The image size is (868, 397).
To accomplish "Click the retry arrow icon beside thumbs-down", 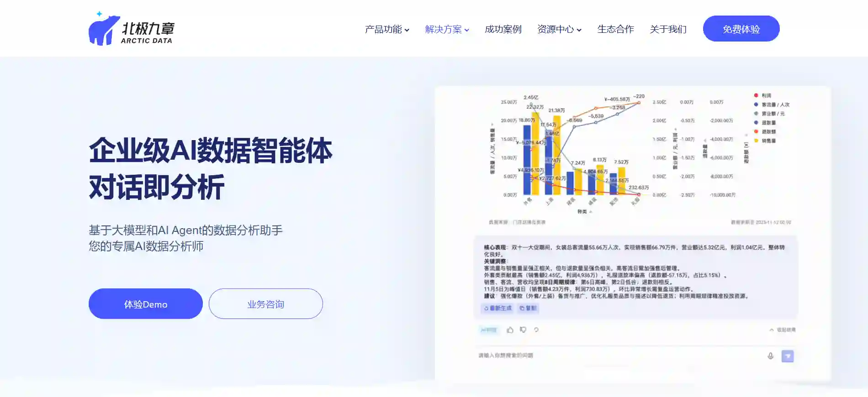I will tap(536, 330).
